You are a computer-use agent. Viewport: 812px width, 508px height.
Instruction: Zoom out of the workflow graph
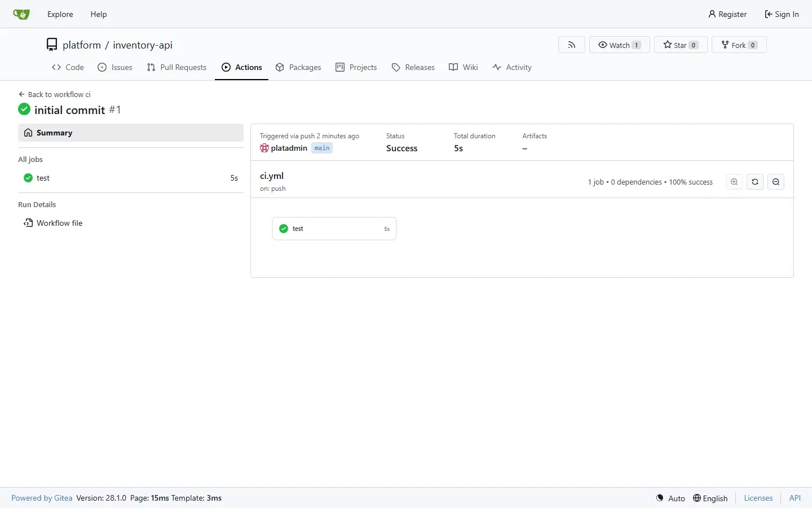tap(776, 182)
